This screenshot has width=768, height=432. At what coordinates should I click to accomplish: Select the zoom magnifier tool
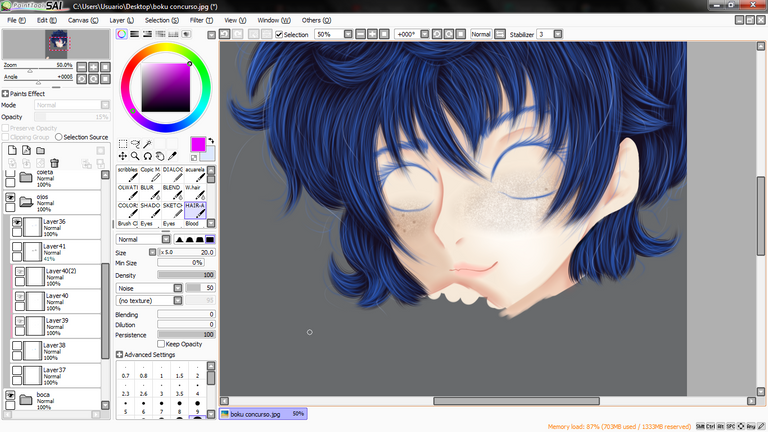134,156
